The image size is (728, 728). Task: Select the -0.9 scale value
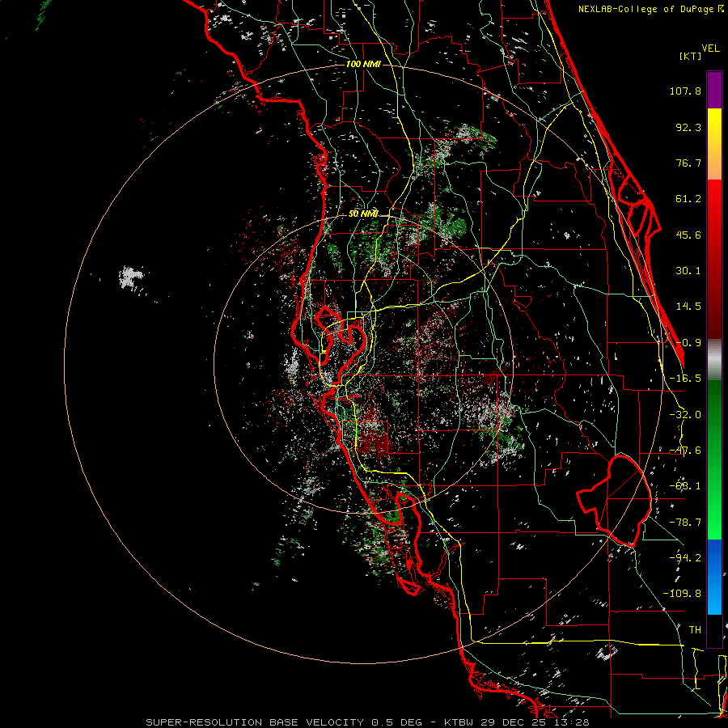(688, 343)
